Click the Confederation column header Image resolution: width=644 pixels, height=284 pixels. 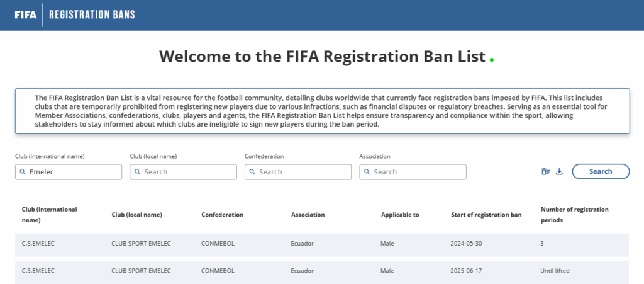tap(222, 215)
